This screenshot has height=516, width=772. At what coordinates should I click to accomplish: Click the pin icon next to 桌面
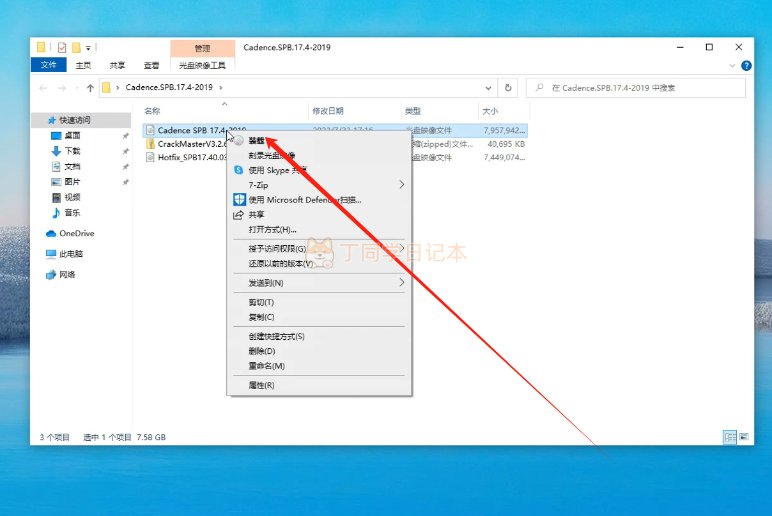click(x=126, y=136)
